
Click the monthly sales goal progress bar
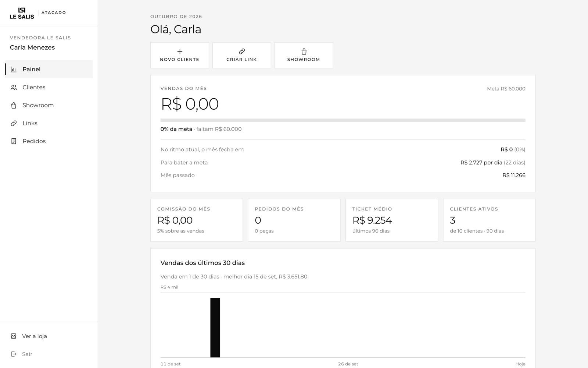[x=343, y=120]
